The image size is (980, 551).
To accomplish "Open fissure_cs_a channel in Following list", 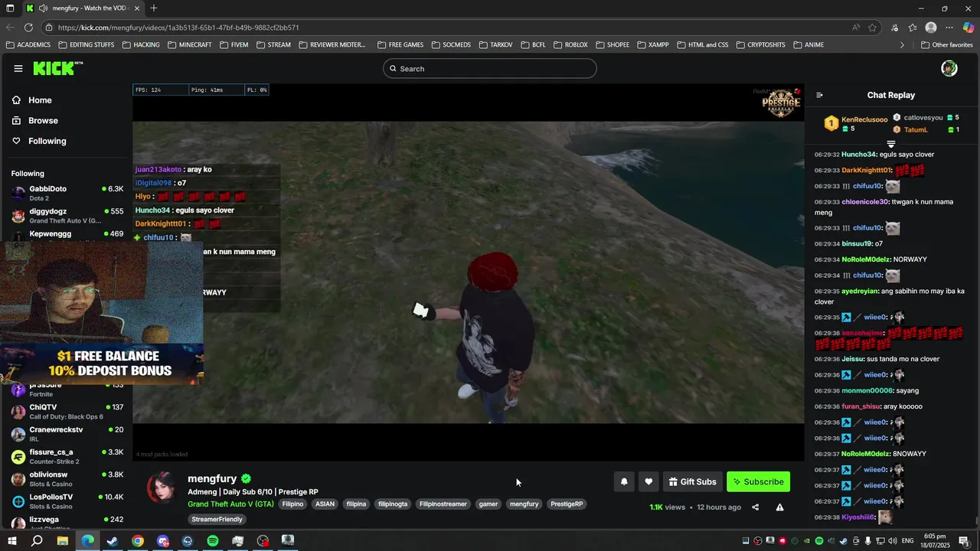I will (x=67, y=456).
